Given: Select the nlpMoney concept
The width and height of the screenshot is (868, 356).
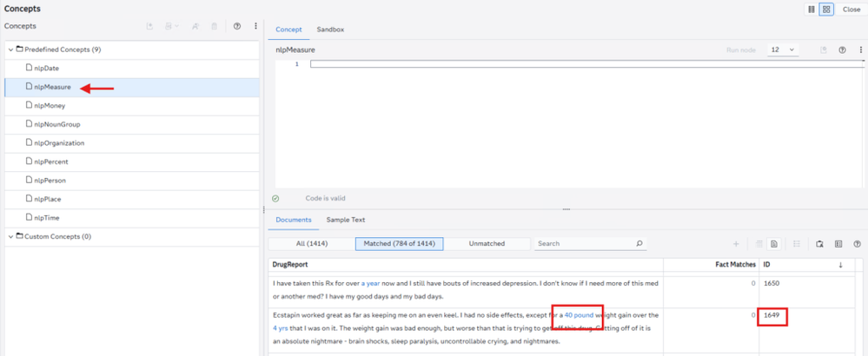Looking at the screenshot, I should click(132, 106).
